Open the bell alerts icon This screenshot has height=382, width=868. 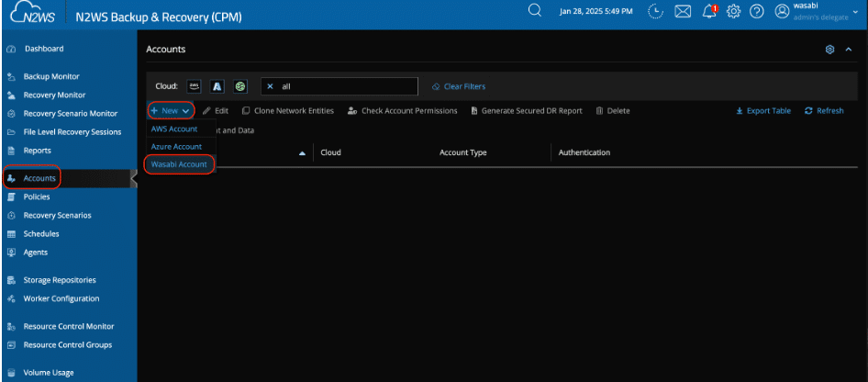pos(709,11)
